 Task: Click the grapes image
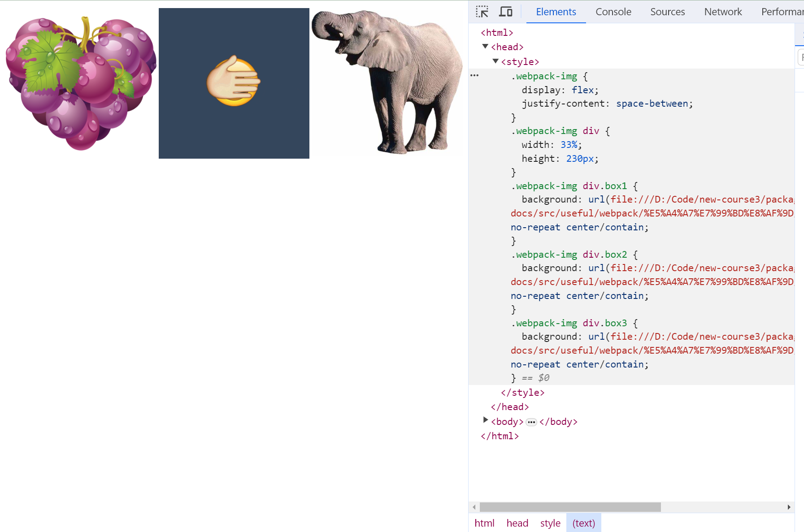click(81, 83)
